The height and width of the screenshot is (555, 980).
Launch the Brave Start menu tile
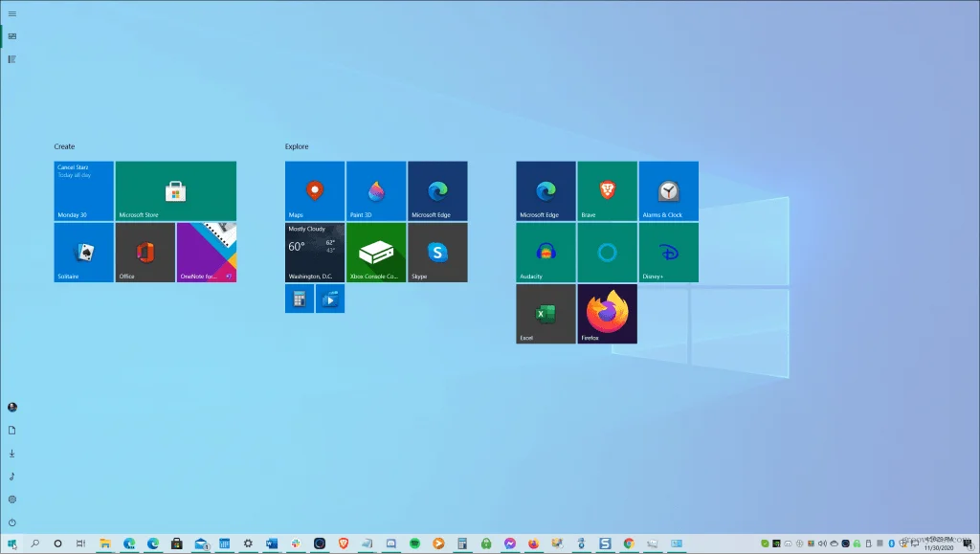(x=607, y=191)
